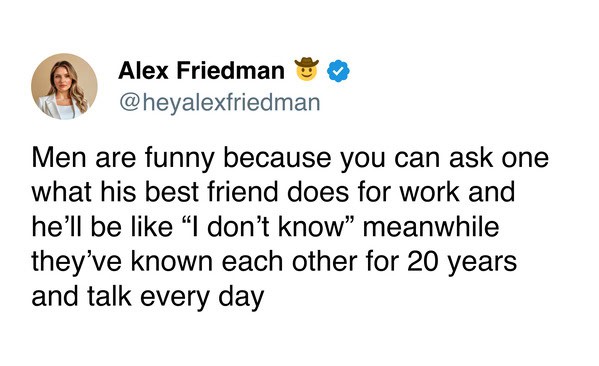Viewport: 599px width, 366px height.
Task: Click the word "they've" in the fourth line
Action: tap(77, 263)
